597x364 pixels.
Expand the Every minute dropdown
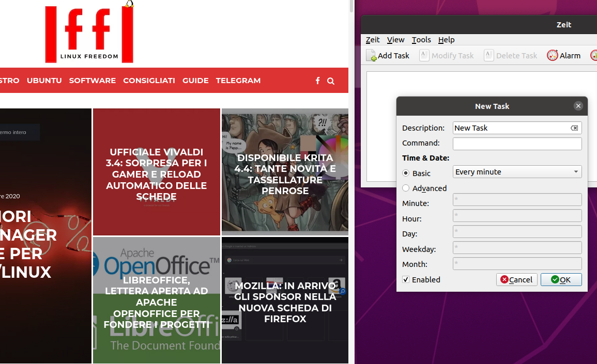click(517, 172)
